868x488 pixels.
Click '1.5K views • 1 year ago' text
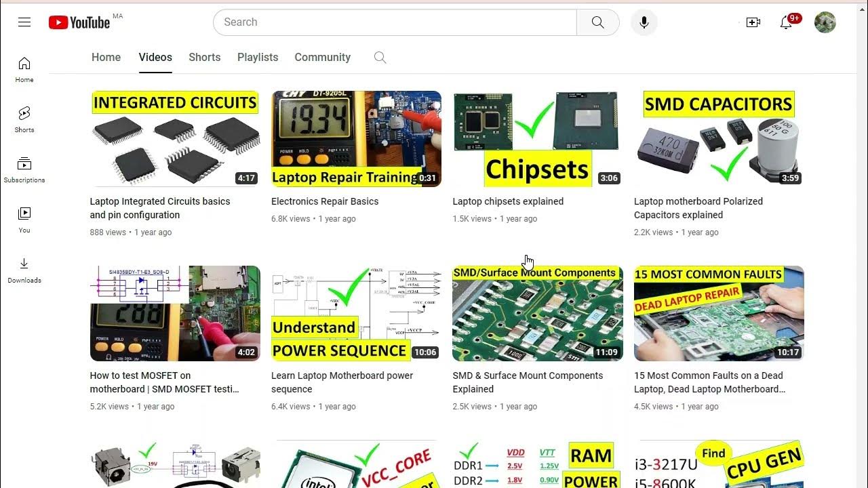(495, 219)
